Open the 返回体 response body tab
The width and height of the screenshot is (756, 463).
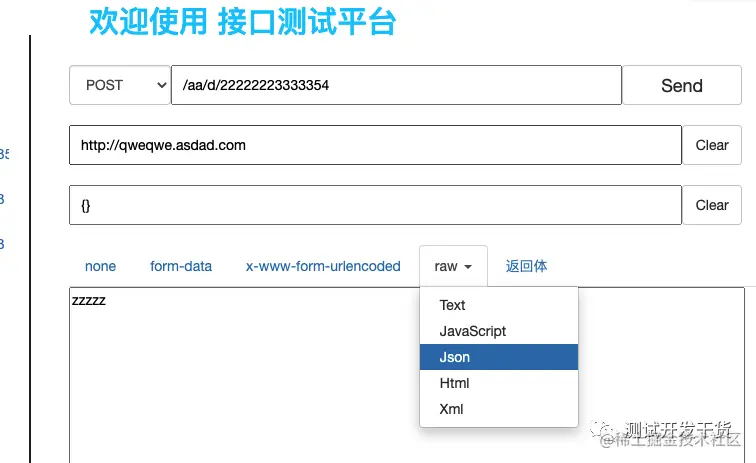(x=526, y=266)
